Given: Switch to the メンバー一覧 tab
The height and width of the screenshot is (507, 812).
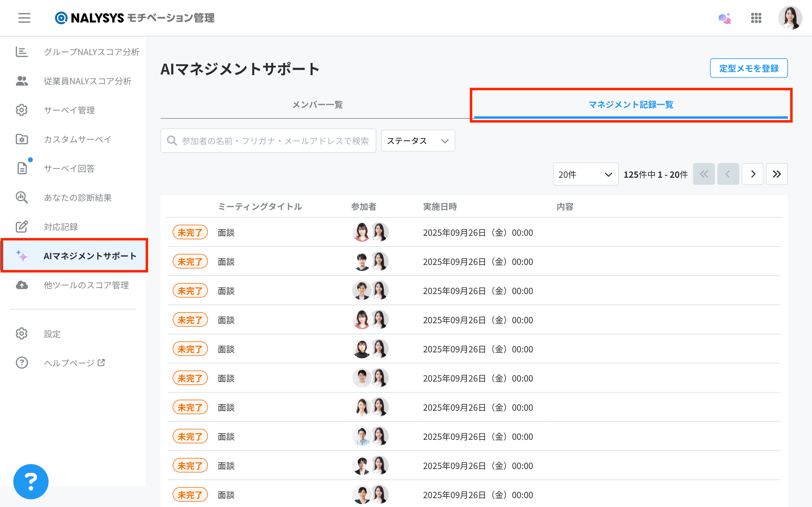Looking at the screenshot, I should (317, 105).
